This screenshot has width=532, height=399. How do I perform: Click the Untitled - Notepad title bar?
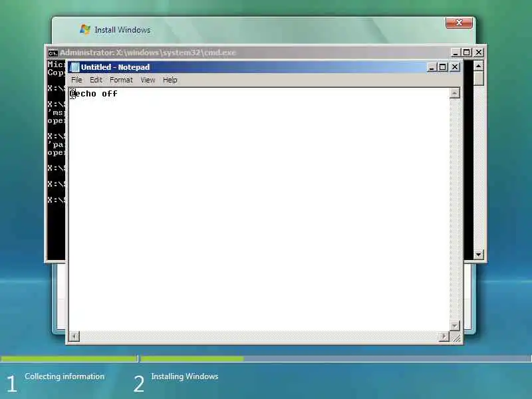(x=265, y=67)
